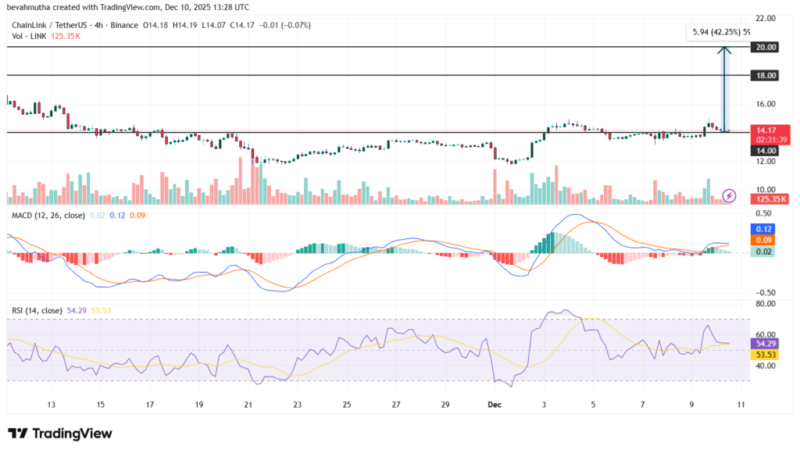
Task: Click the purple lightning bolt icon
Action: click(x=729, y=194)
